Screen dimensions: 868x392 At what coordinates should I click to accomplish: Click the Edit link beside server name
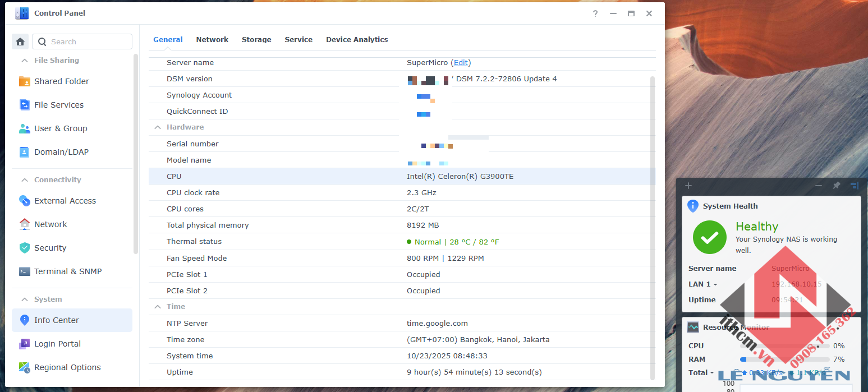pyautogui.click(x=461, y=63)
